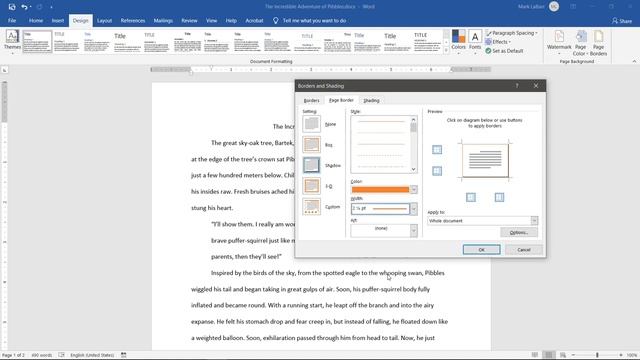Open the File menu
This screenshot has width=640, height=360.
(x=12, y=20)
